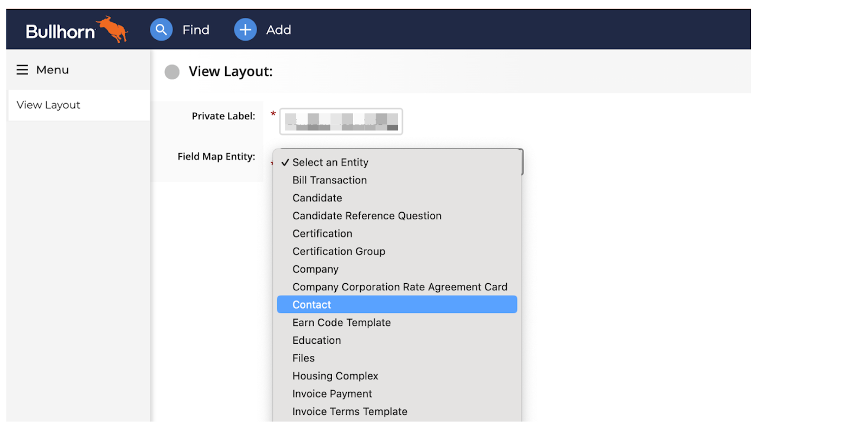Click the blue Add plus icon

[x=245, y=30]
